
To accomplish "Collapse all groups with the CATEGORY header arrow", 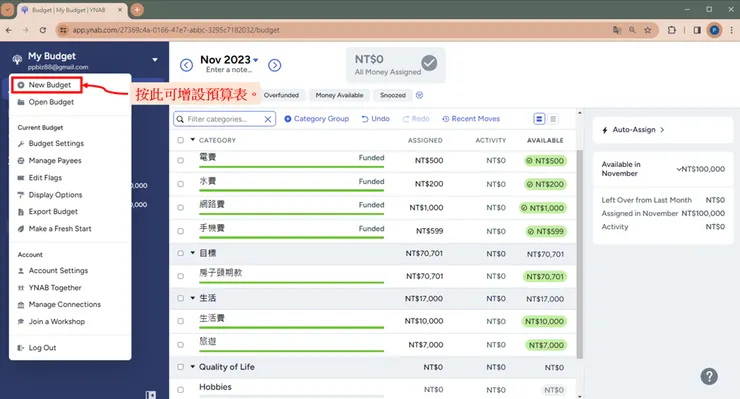I will click(193, 140).
